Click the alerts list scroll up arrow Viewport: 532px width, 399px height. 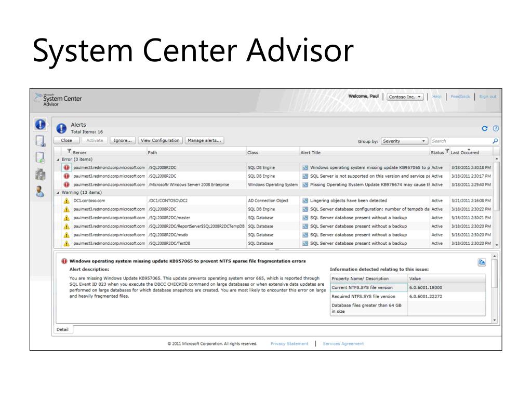pos(497,159)
